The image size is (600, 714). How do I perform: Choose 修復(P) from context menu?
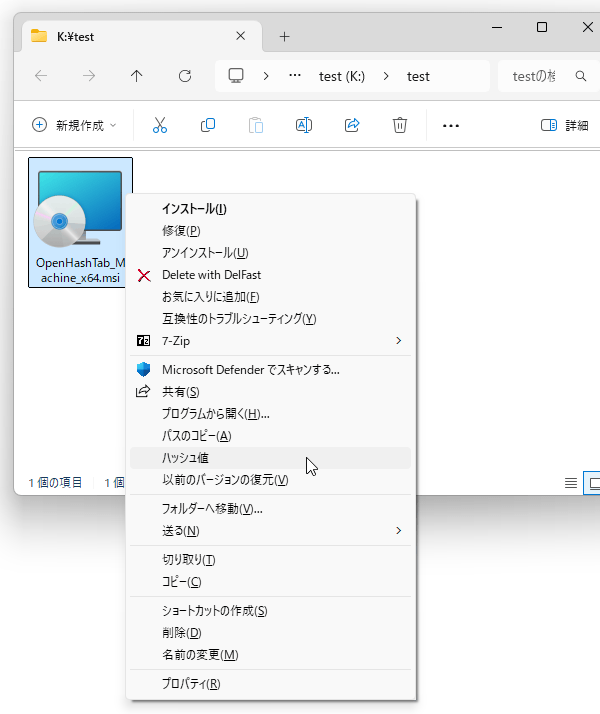point(270,231)
